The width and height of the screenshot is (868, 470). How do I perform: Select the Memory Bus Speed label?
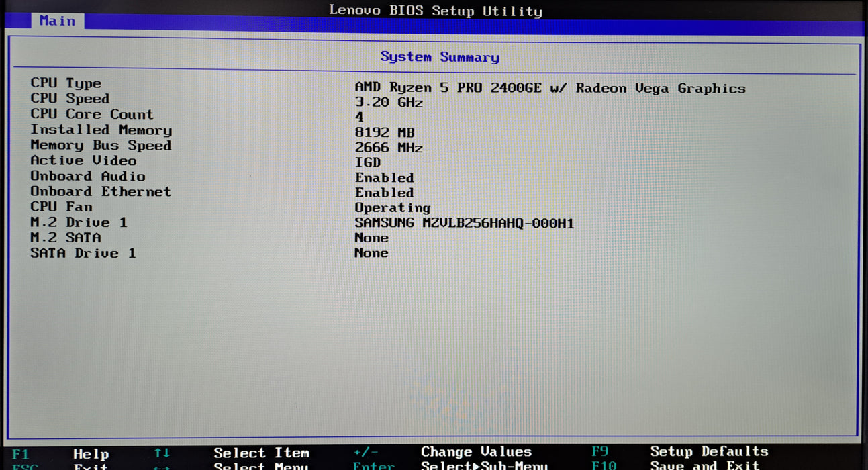[101, 145]
